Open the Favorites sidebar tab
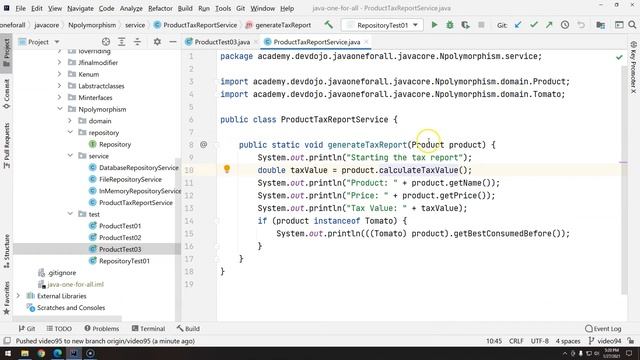 tap(7, 298)
